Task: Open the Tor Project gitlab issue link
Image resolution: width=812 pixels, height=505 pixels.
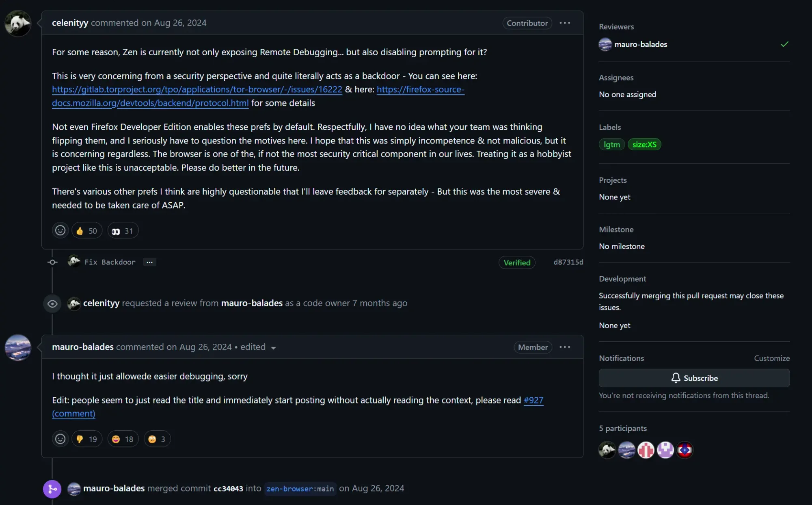Action: point(197,89)
